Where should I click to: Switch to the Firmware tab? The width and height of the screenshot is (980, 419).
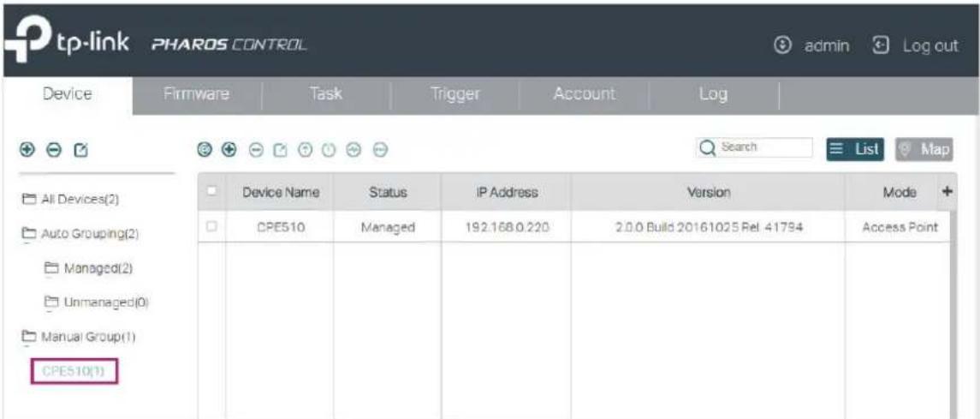[196, 95]
